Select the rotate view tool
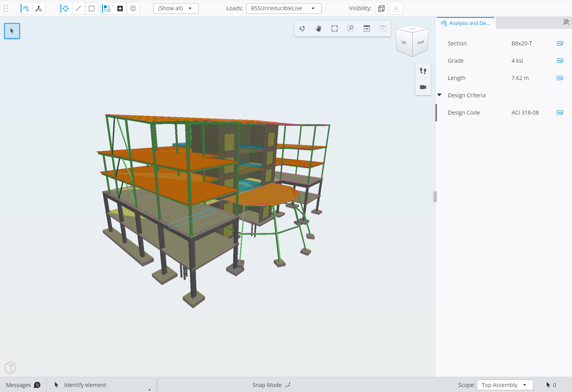Viewport: 572px width, 392px height. pos(302,29)
